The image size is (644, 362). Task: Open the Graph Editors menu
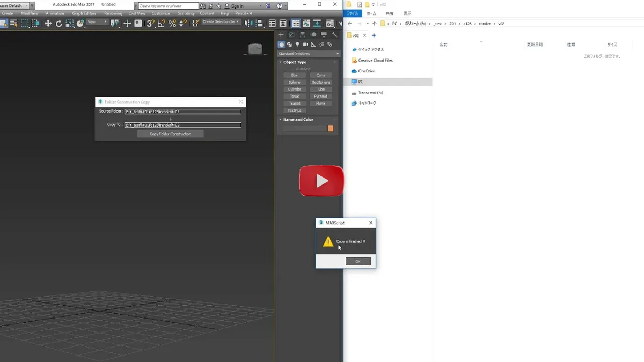(84, 13)
